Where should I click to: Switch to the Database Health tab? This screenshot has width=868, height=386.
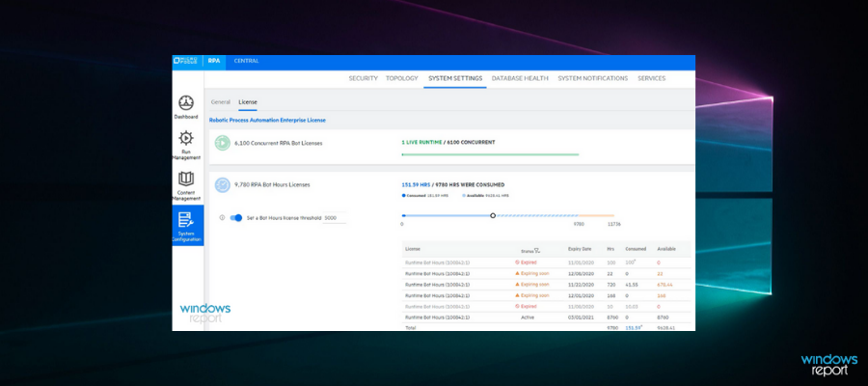pyautogui.click(x=520, y=78)
